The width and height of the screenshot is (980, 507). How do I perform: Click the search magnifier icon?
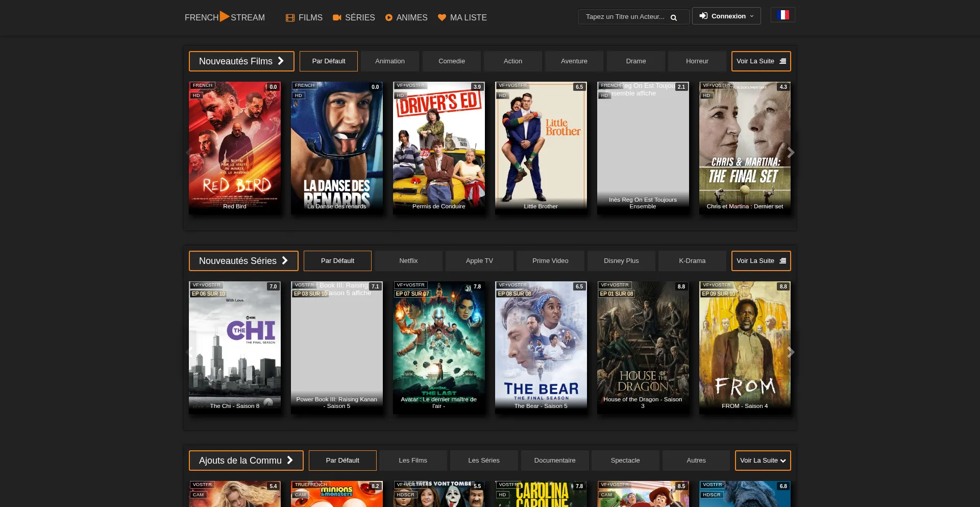674,17
